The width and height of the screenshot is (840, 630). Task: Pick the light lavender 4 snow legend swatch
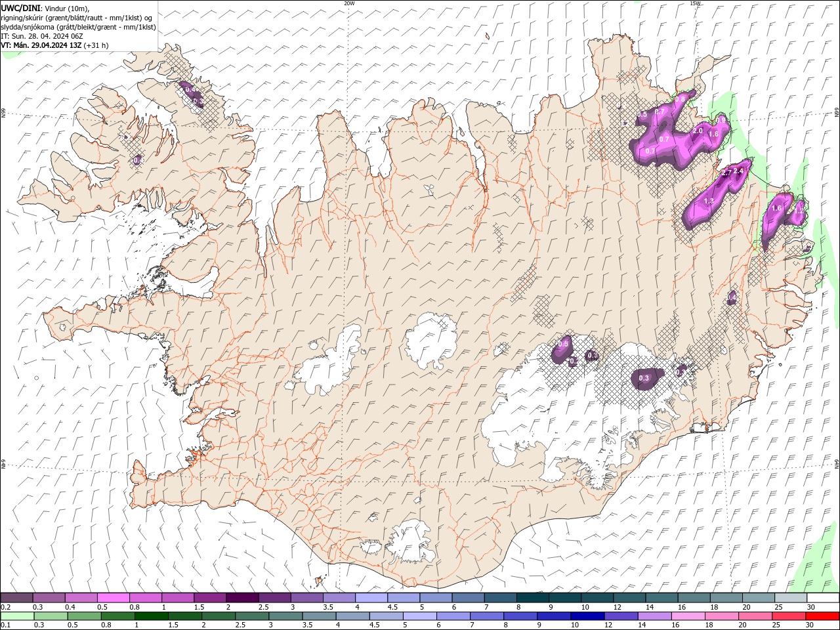pos(371,597)
